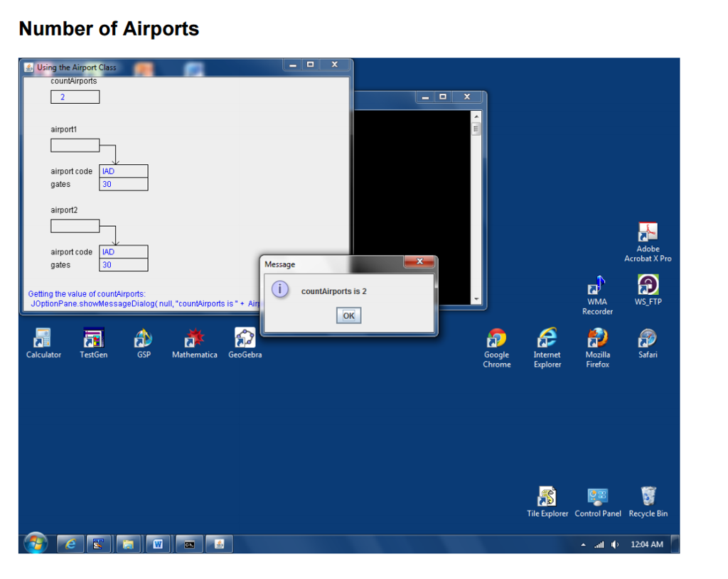Open the Safari desktop shortcut
This screenshot has width=728, height=579.
(x=648, y=343)
